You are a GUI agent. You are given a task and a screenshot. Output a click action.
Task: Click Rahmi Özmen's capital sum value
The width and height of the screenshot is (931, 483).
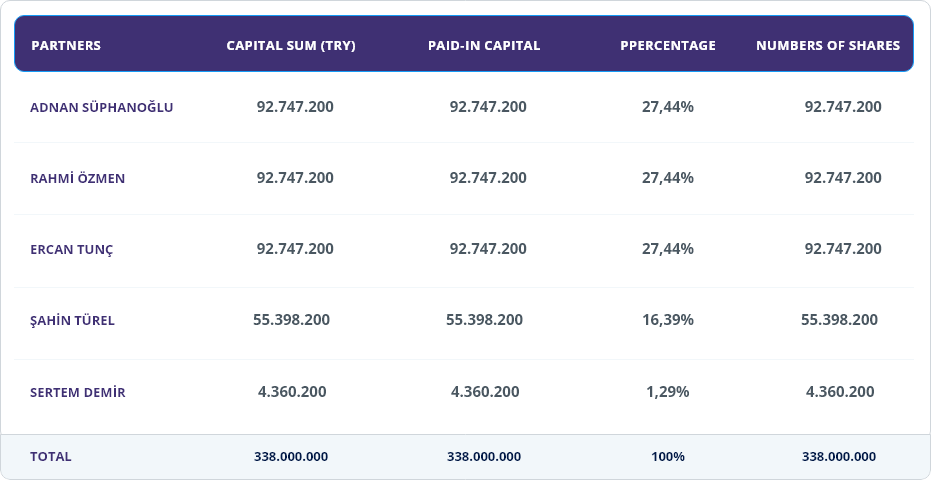[295, 178]
